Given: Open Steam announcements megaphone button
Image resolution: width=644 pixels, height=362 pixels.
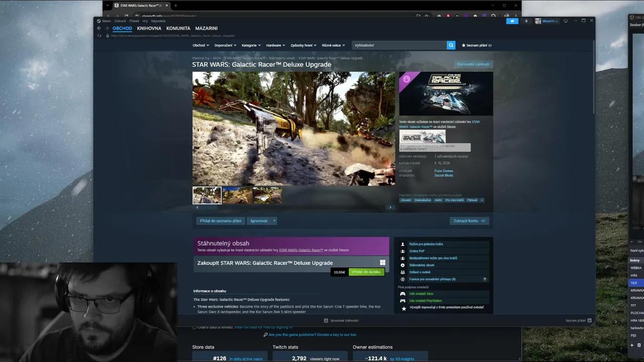Looking at the screenshot, I should point(512,21).
